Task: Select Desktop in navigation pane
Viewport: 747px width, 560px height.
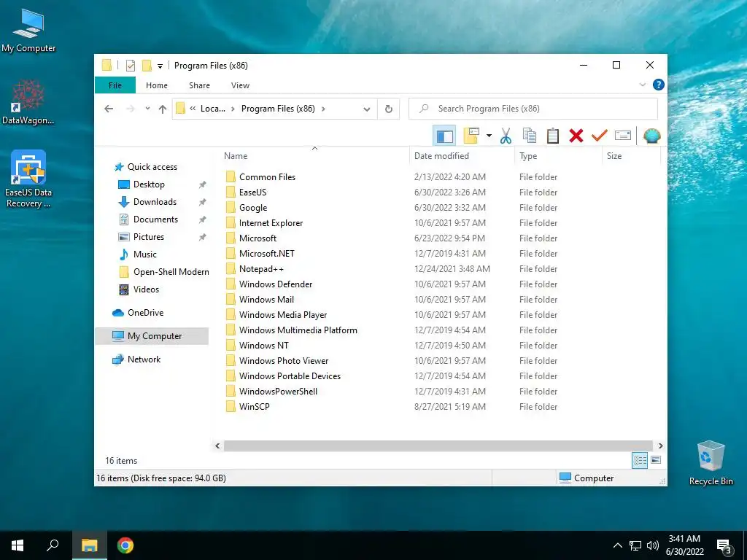Action: [149, 184]
